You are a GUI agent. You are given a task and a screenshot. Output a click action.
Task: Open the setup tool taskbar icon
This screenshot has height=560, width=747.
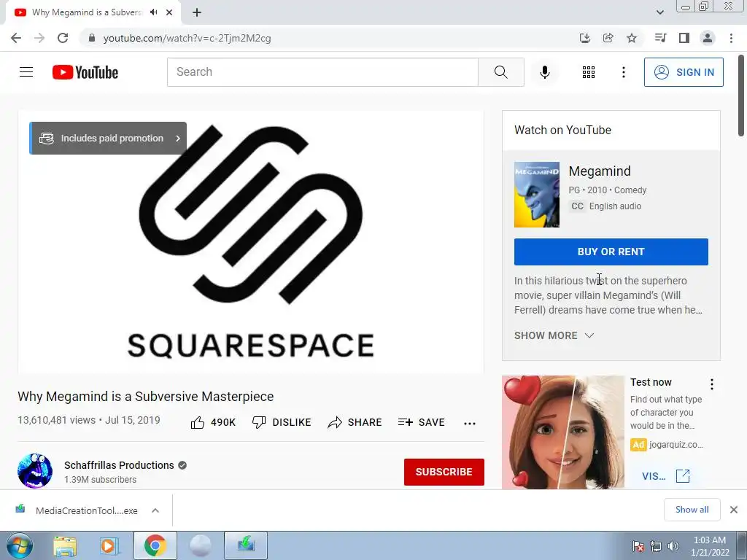point(246,545)
